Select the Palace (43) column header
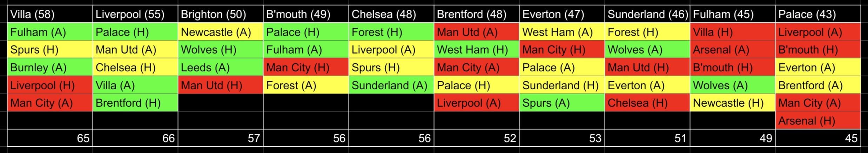This screenshot has height=153, width=868. (x=817, y=14)
